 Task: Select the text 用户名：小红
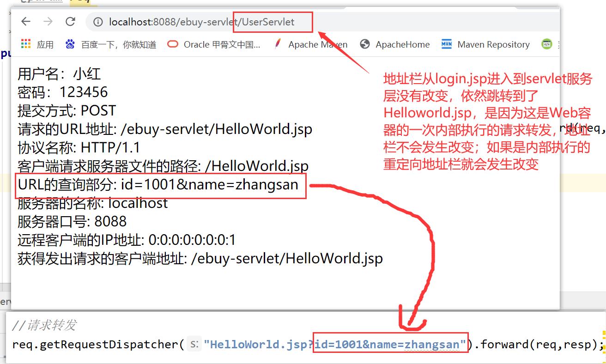click(x=59, y=74)
